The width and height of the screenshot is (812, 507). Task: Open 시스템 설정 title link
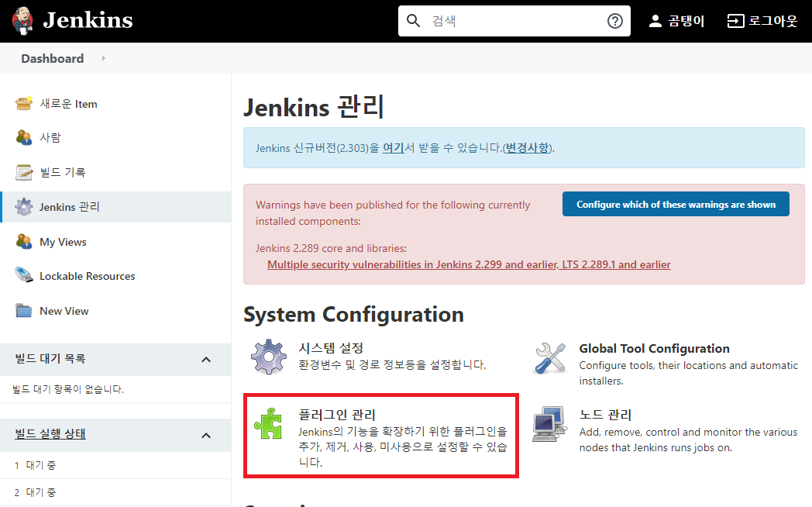[331, 348]
